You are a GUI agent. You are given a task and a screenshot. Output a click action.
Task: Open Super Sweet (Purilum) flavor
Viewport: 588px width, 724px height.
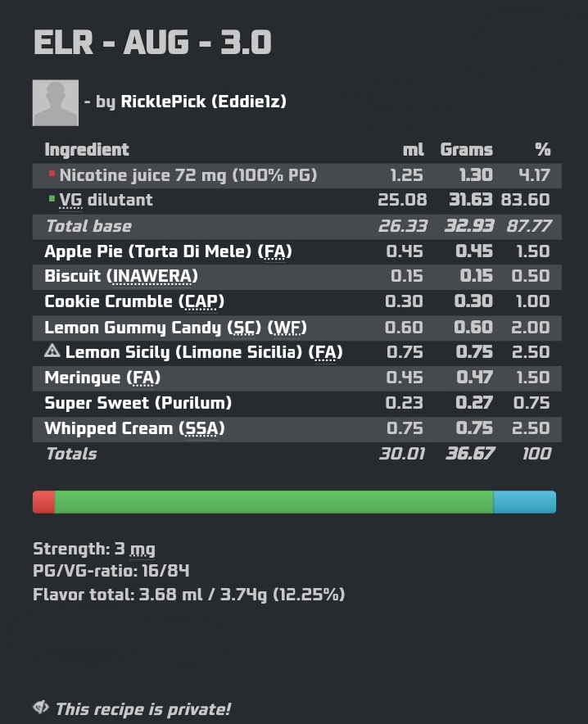[138, 403]
